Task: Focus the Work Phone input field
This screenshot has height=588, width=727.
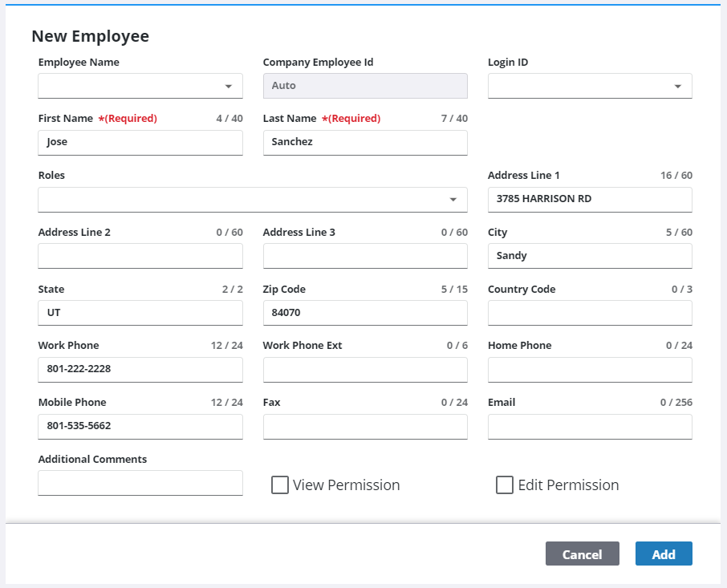Action: [x=140, y=370]
